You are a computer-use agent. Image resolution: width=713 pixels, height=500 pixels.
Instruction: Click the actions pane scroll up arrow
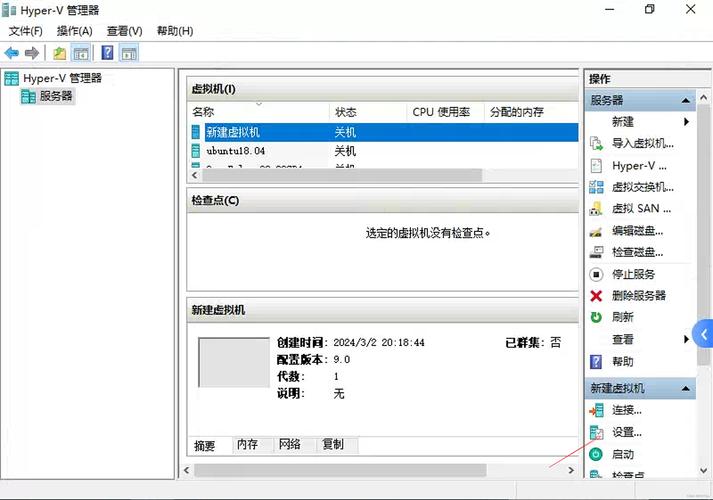703,97
